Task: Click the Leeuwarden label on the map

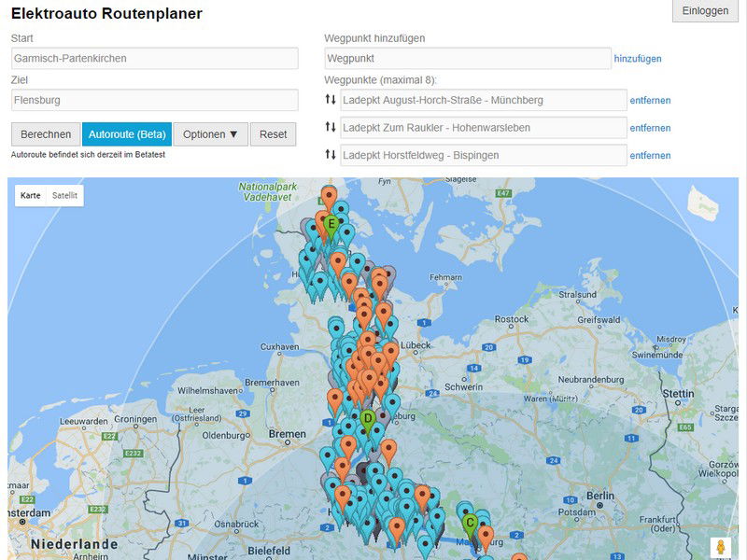Action: click(x=84, y=422)
